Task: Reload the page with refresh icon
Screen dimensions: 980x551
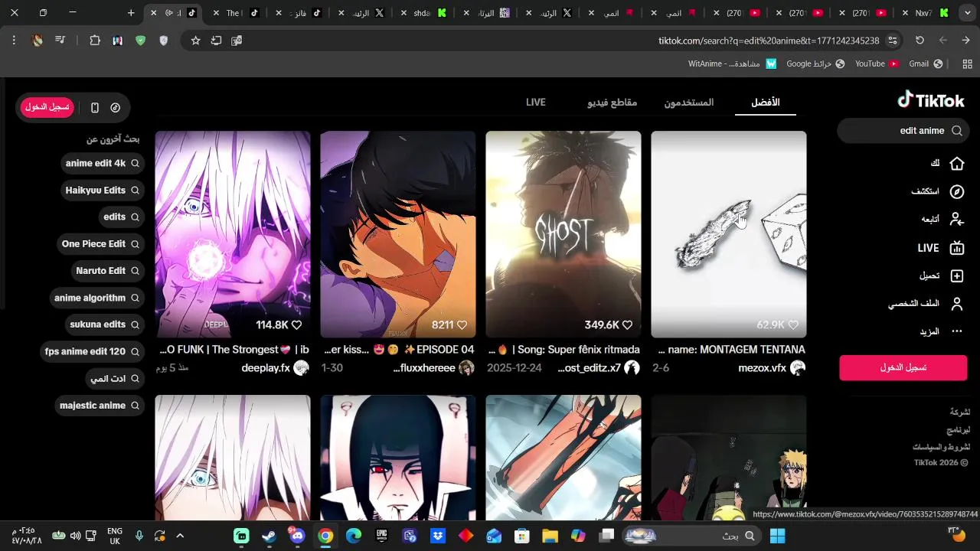Action: coord(920,41)
